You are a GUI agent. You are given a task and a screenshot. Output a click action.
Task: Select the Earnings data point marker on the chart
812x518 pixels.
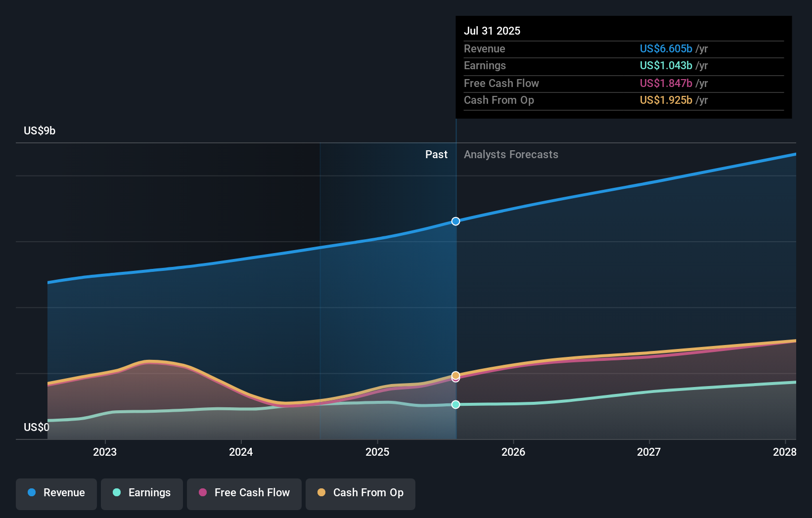tap(455, 404)
